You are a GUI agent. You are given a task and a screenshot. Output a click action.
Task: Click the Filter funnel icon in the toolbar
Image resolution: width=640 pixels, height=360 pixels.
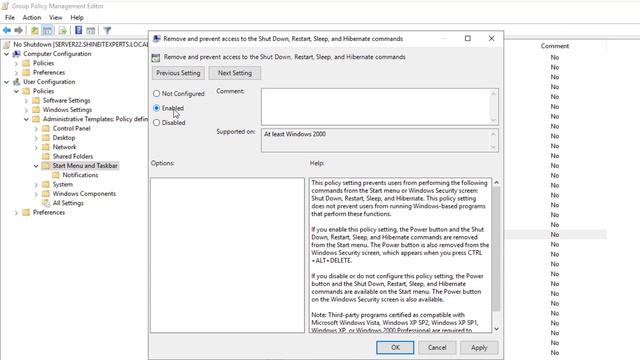pyautogui.click(x=107, y=31)
